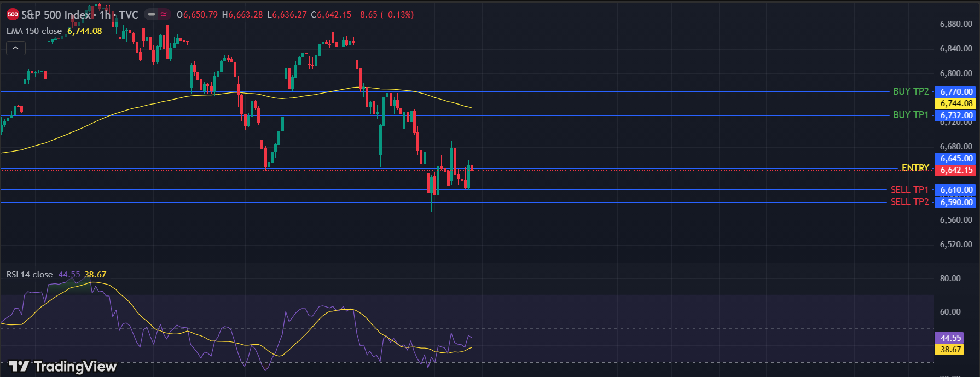Click the 6,590.00 blue price tag

click(956, 202)
